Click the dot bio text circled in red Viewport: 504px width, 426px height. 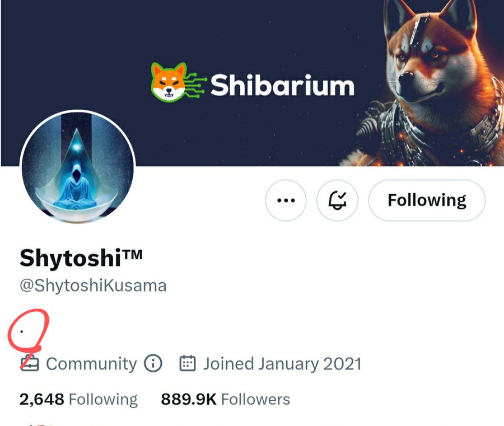[21, 331]
